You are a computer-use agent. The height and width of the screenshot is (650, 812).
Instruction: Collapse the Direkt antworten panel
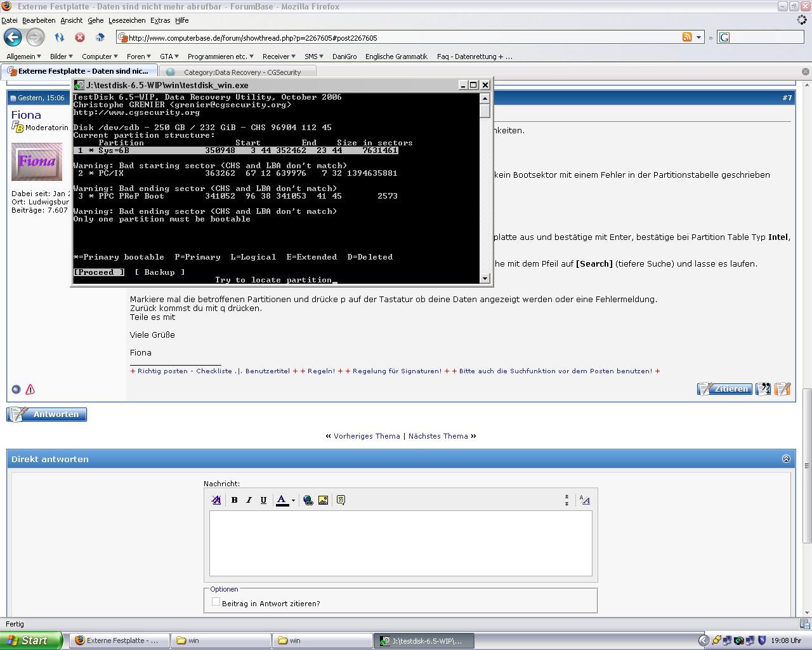tap(786, 459)
